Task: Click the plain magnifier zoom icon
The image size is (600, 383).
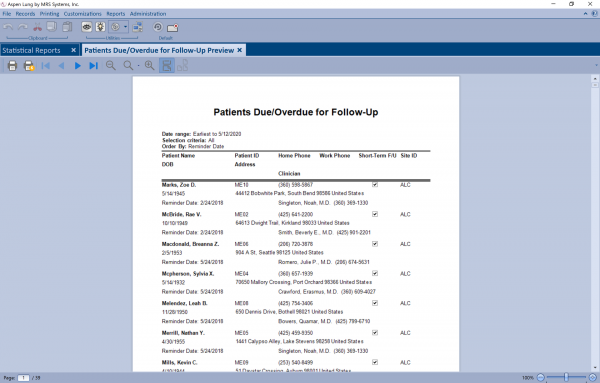Action: point(128,66)
